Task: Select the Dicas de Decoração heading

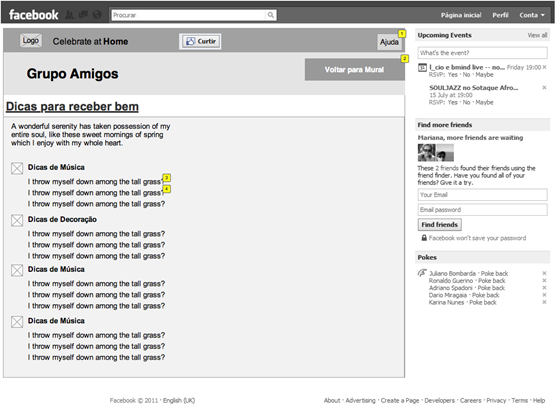Action: pos(62,219)
